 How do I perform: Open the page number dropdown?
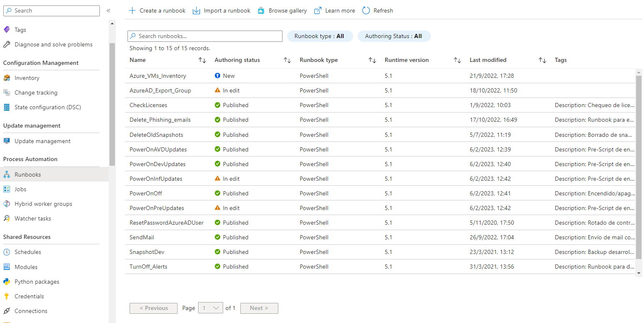[211, 308]
